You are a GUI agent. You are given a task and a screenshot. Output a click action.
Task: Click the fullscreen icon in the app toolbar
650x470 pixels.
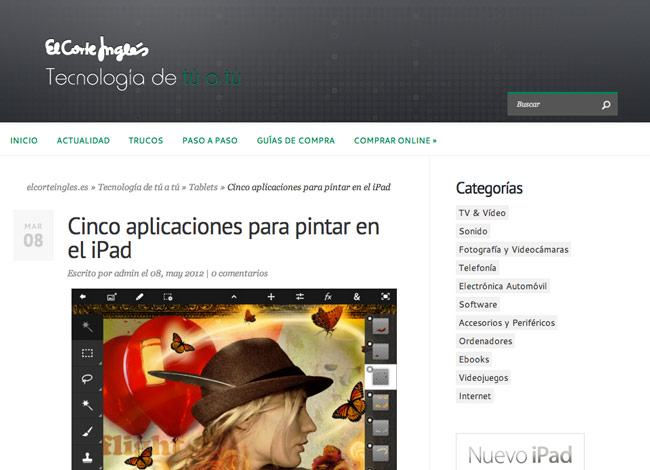[385, 297]
